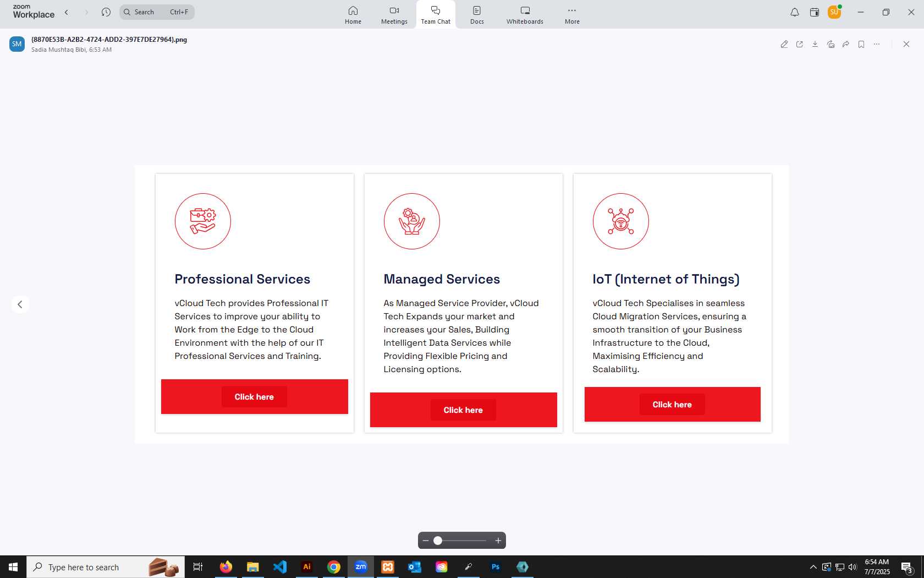Click the zoom slider handle
Screen dimensions: 924x578
tap(438, 541)
